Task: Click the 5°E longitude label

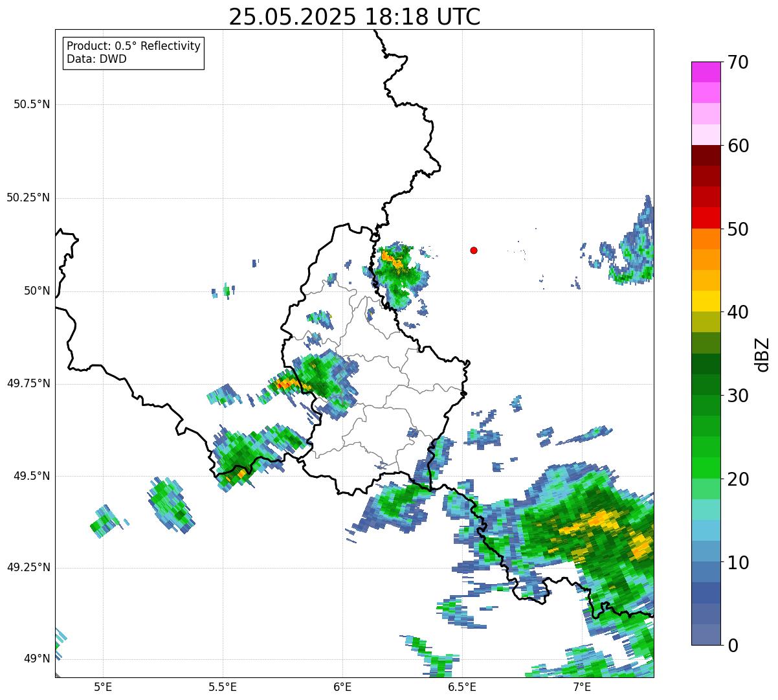Action: point(103,686)
